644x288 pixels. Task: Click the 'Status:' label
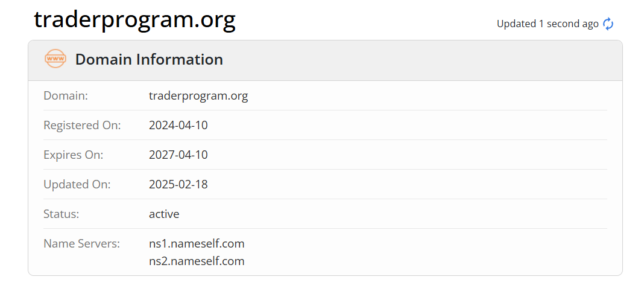tap(62, 214)
